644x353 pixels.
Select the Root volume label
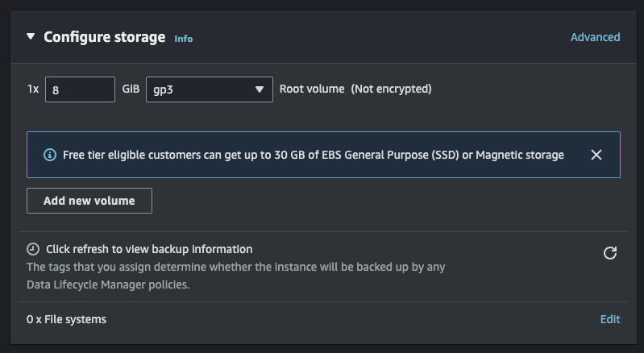click(x=312, y=89)
